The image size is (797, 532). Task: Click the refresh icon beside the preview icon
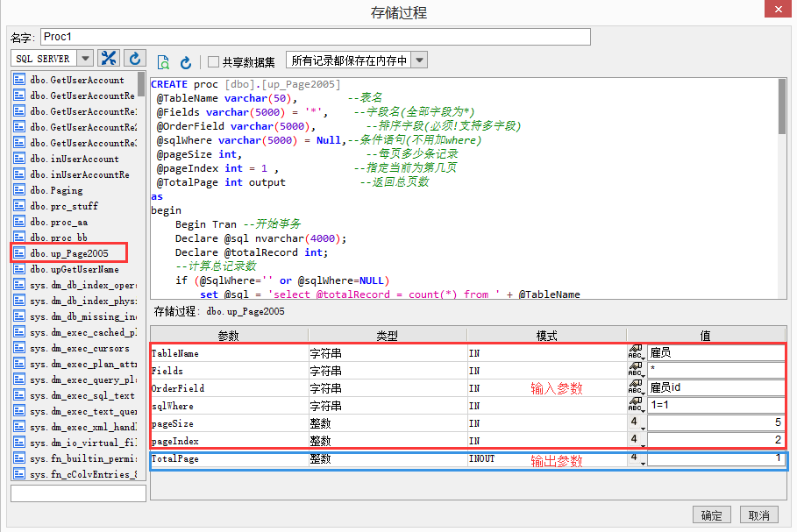(x=186, y=62)
